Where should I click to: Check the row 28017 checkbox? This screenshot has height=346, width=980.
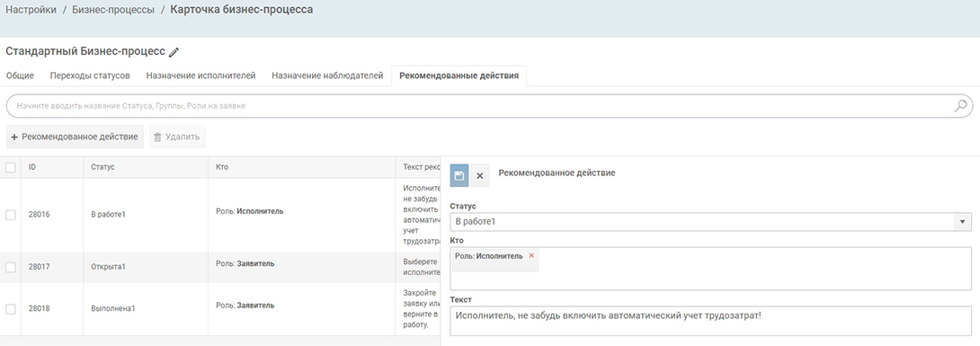11,267
